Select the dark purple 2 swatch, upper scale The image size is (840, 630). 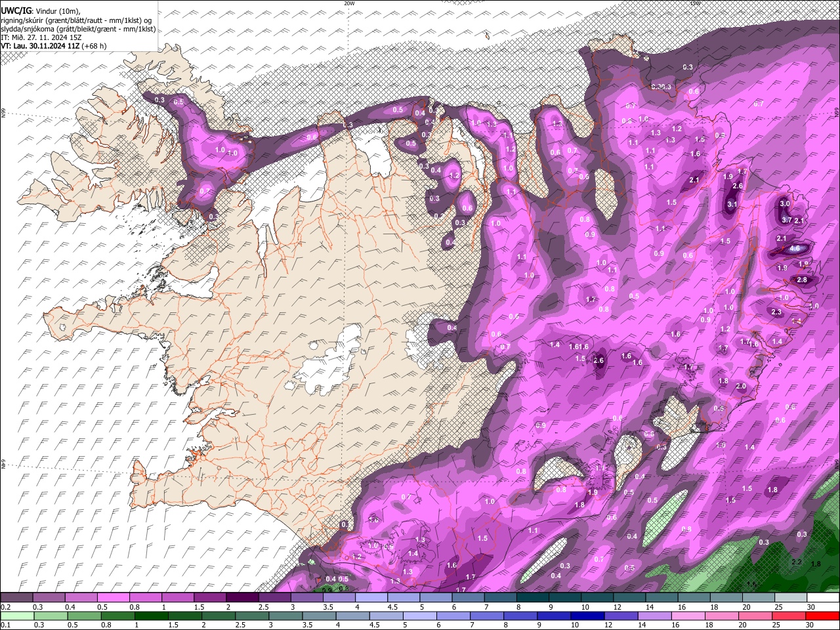[242, 597]
